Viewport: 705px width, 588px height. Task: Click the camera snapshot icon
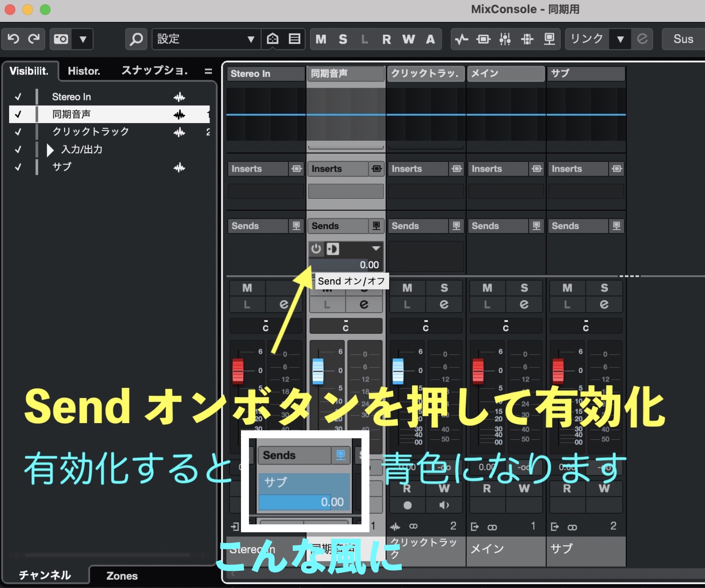pos(61,39)
